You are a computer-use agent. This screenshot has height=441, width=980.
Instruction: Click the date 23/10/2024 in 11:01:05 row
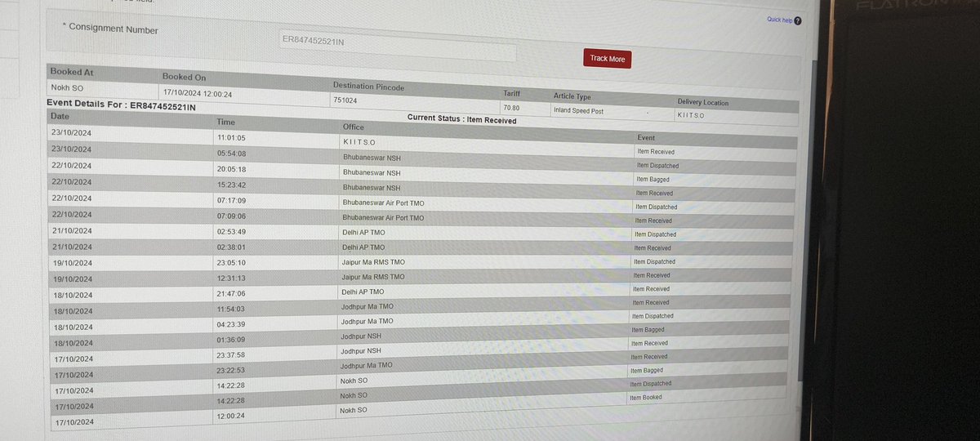[x=70, y=133]
